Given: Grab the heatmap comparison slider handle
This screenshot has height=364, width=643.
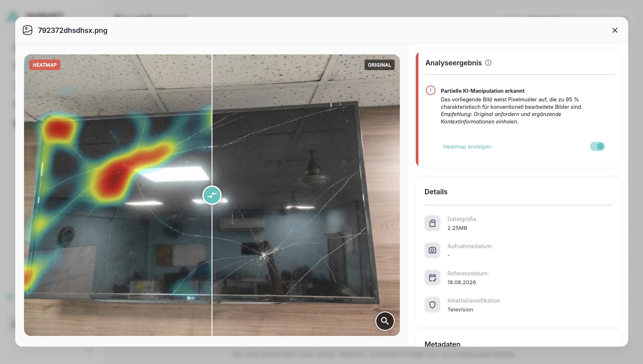Looking at the screenshot, I should 212,195.
